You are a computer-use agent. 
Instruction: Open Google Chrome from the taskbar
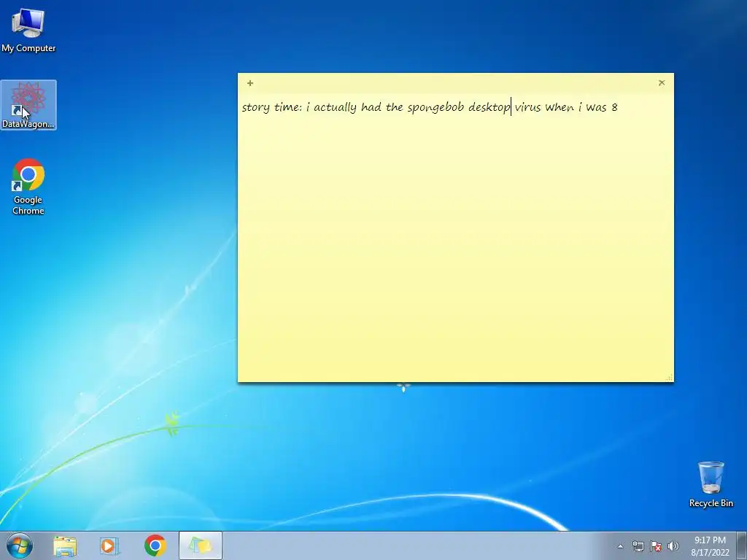(x=155, y=545)
